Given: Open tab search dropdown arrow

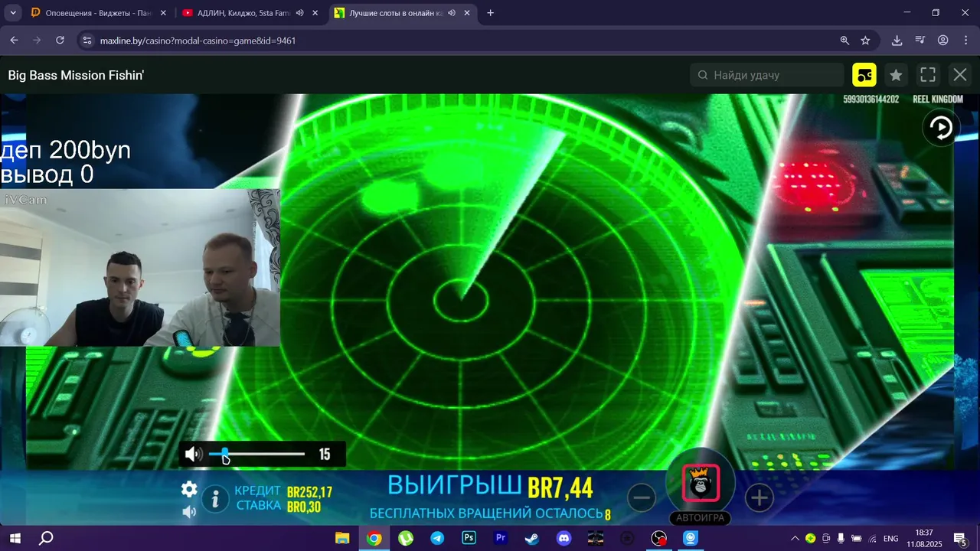Looking at the screenshot, I should [13, 13].
